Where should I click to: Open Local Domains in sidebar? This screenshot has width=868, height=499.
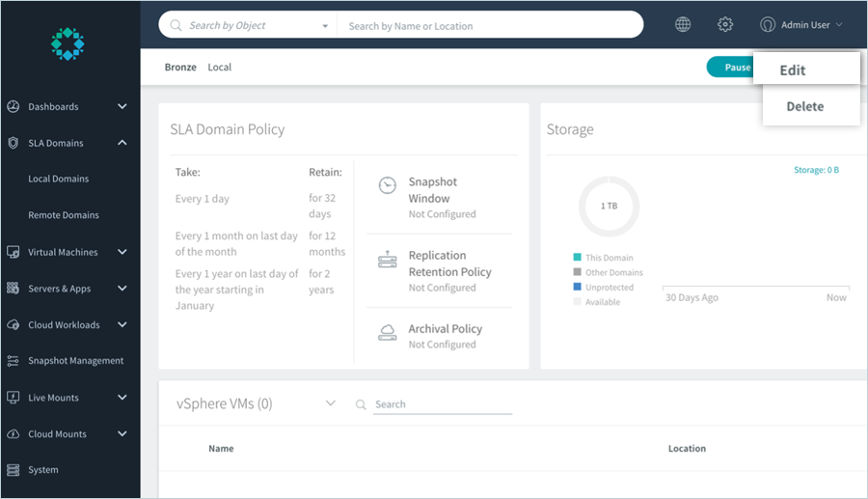(x=59, y=179)
